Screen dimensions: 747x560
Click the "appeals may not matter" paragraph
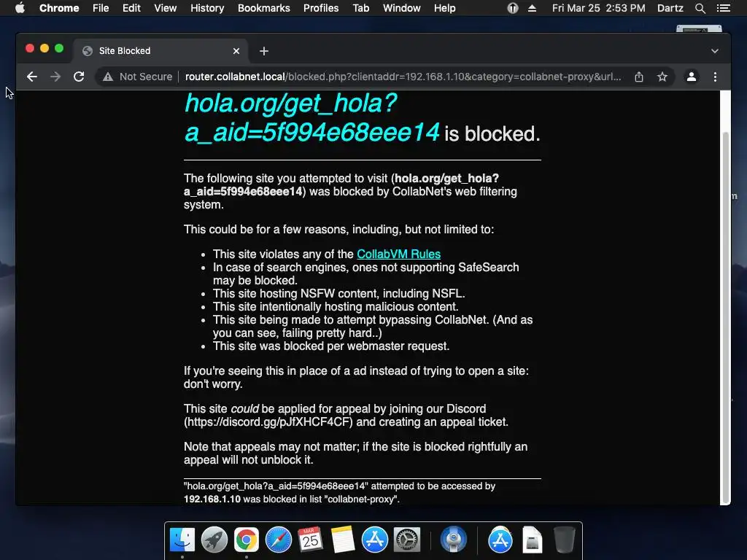(355, 454)
